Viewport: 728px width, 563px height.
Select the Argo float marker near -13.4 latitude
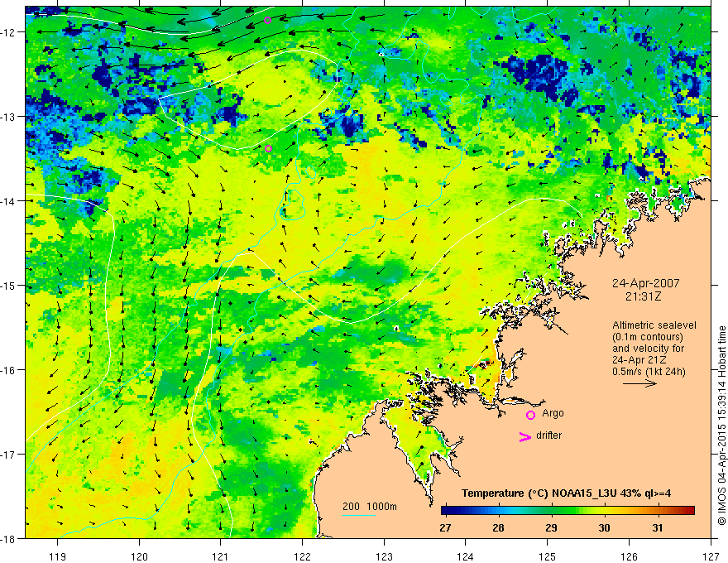click(268, 149)
